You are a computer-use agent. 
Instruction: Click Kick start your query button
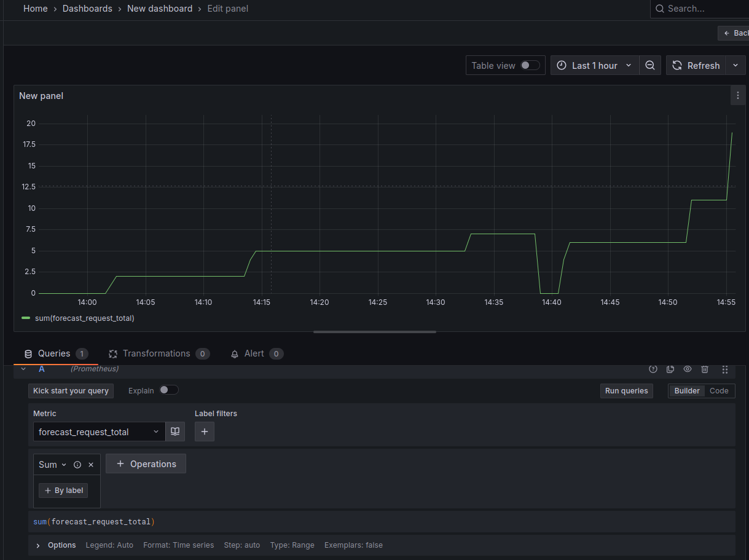pyautogui.click(x=71, y=391)
